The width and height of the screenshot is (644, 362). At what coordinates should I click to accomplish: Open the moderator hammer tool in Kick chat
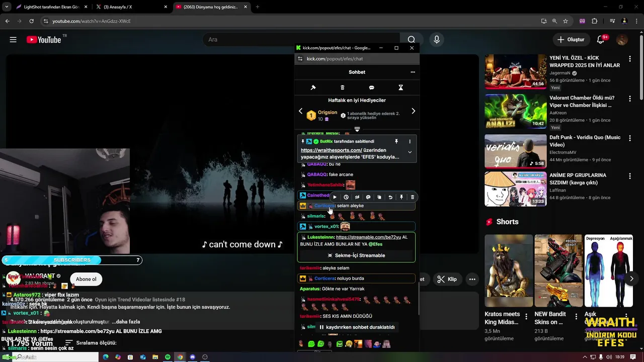click(313, 87)
